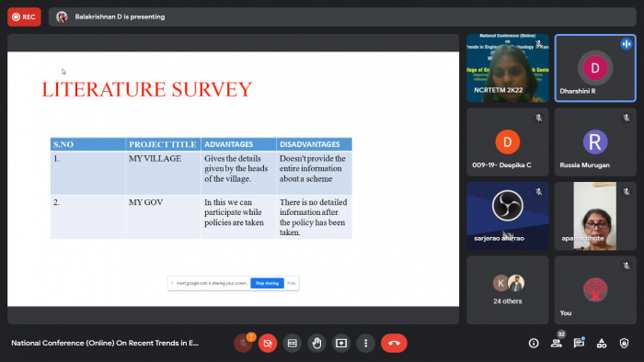Turn on the camera
This screenshot has height=362, width=644.
[268, 343]
